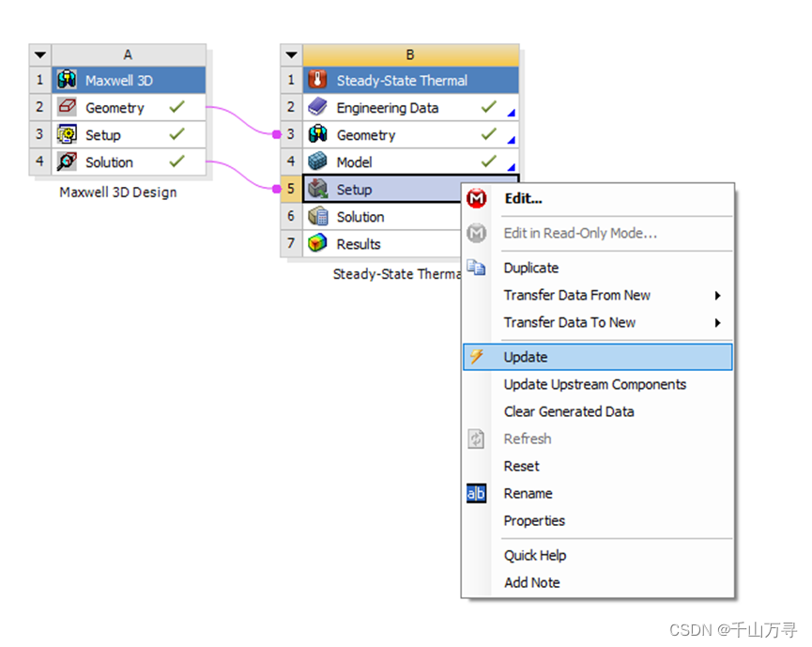Click the Solution icon in system A

67,162
